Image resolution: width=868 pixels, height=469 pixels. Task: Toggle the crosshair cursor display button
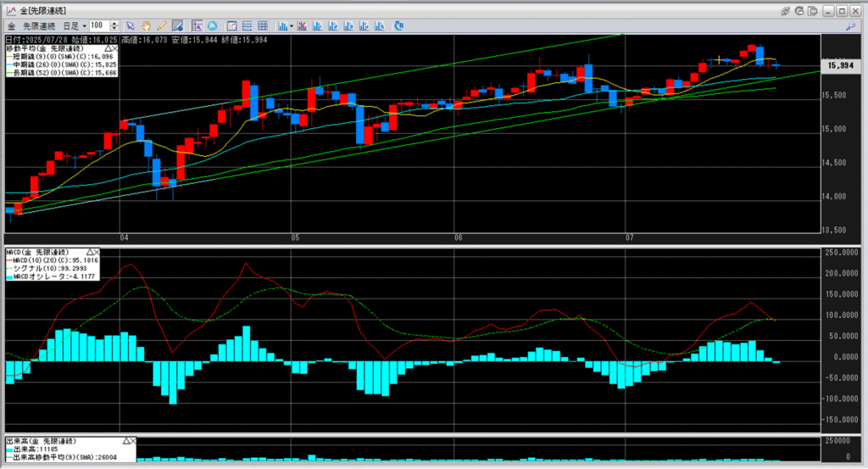(197, 26)
